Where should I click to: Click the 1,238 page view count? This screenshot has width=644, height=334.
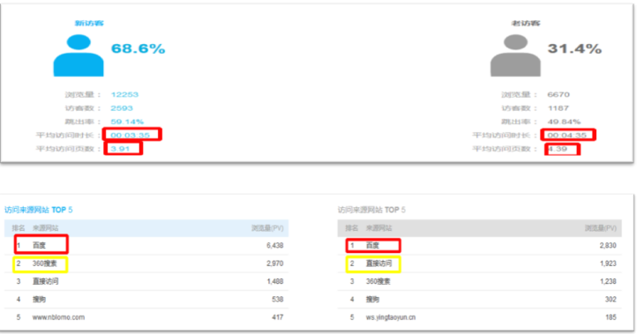pyautogui.click(x=608, y=281)
